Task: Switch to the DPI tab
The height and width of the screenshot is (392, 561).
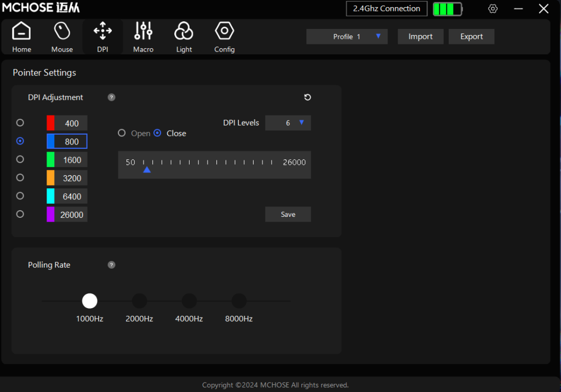Action: [x=102, y=37]
